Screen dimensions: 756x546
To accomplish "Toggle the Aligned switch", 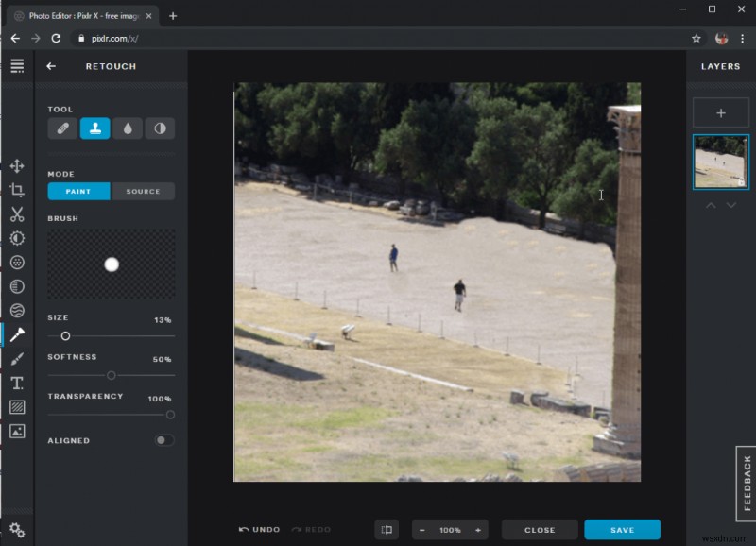I will [163, 440].
